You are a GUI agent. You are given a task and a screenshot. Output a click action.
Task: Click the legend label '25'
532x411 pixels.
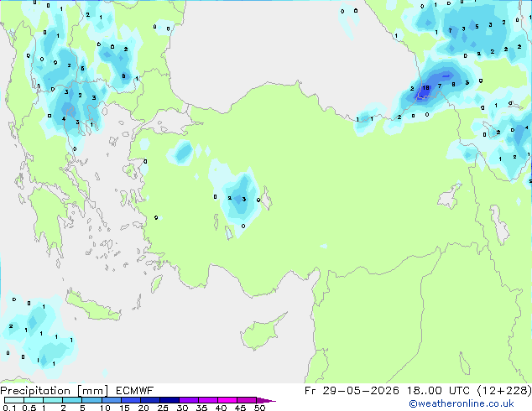pyautogui.click(x=163, y=408)
